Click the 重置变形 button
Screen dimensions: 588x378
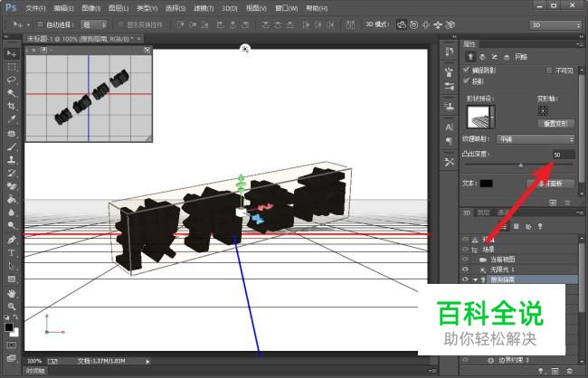(555, 123)
